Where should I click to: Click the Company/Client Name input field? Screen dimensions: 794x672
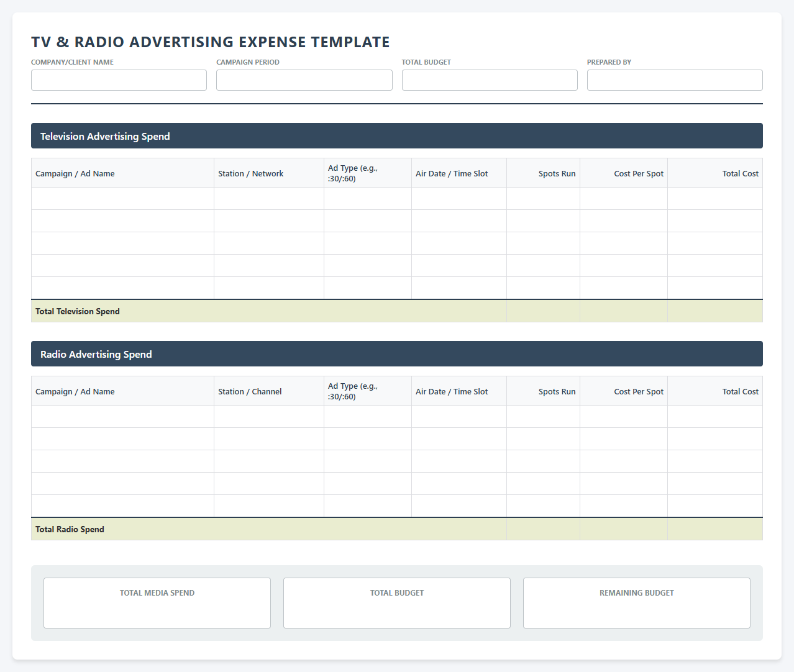119,80
